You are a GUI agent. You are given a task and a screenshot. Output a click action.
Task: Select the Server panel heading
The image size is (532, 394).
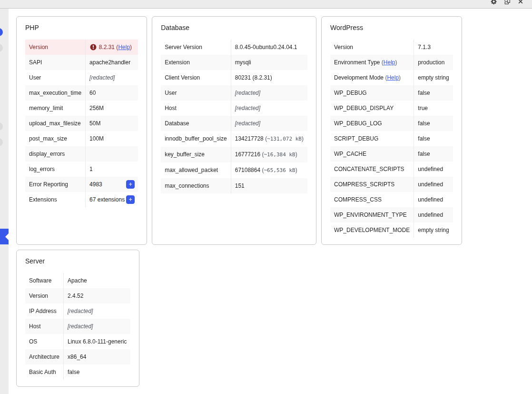point(35,261)
